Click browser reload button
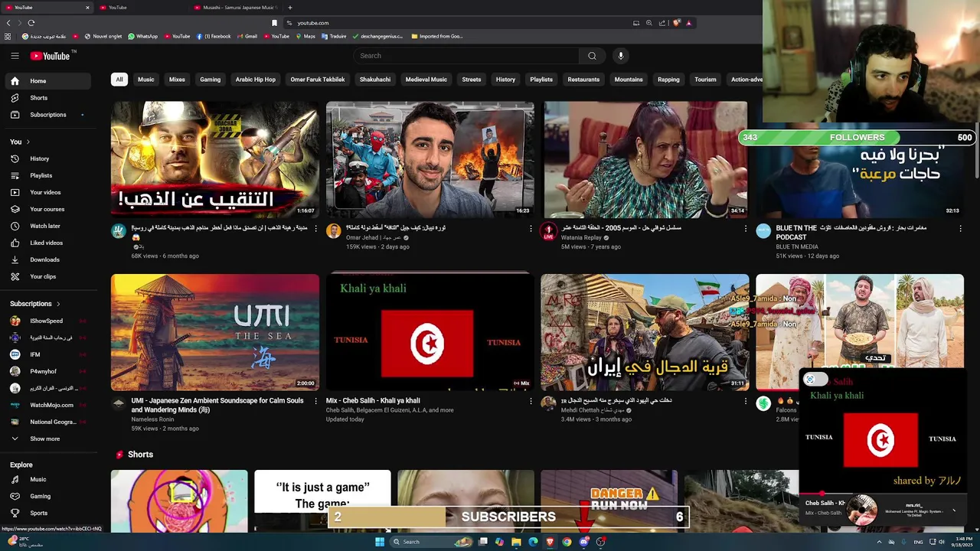The image size is (980, 551). [x=31, y=23]
